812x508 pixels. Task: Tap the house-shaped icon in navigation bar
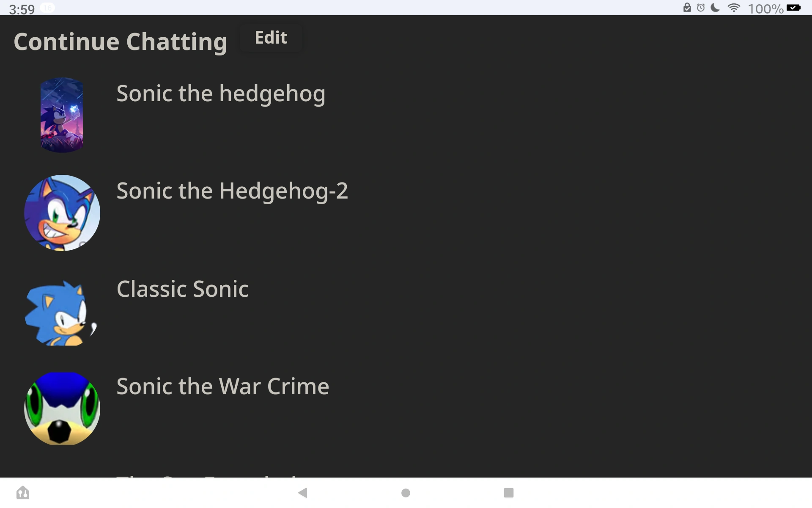[x=23, y=493]
